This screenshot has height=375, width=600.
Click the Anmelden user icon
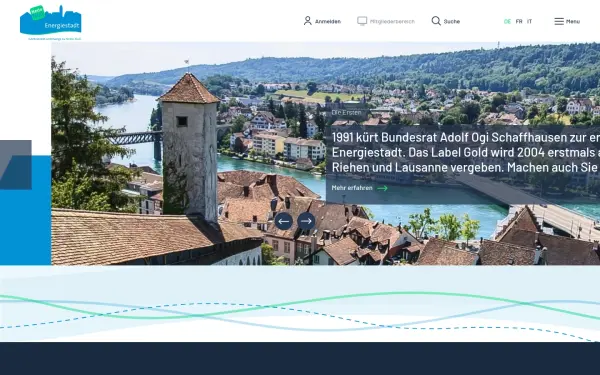point(308,21)
